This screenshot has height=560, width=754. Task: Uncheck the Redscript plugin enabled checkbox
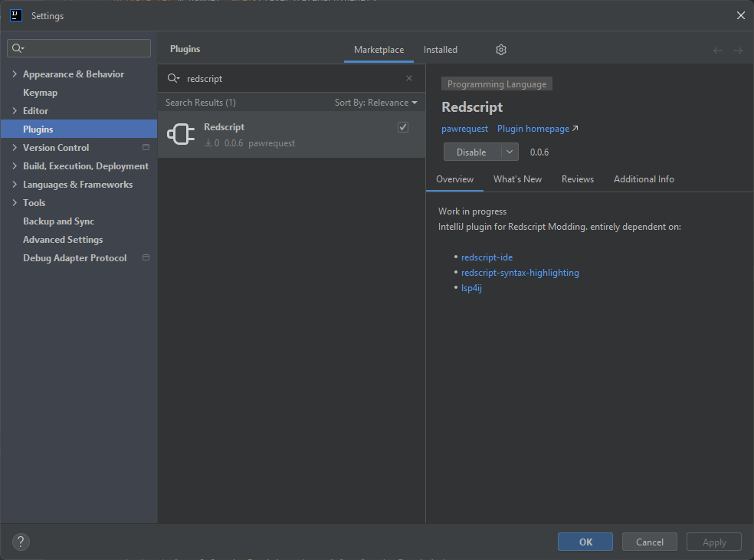(x=403, y=127)
